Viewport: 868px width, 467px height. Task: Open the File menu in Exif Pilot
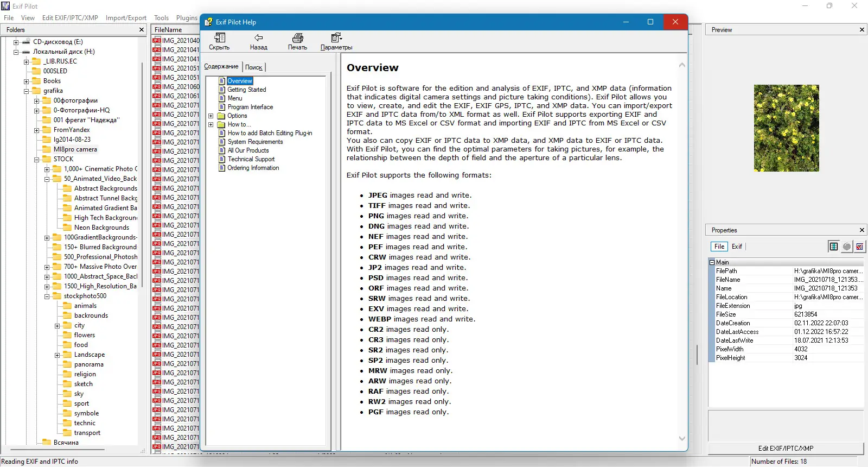(x=9, y=18)
